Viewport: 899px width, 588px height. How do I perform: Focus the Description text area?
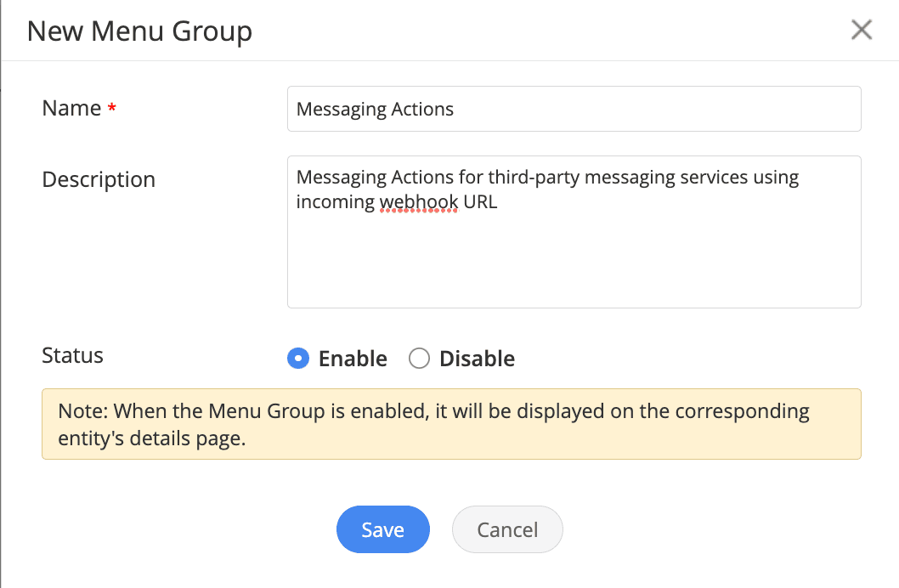[x=574, y=255]
